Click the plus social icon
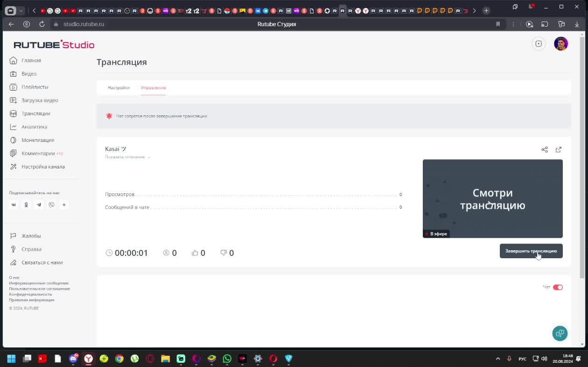The image size is (588, 367). 64,205
